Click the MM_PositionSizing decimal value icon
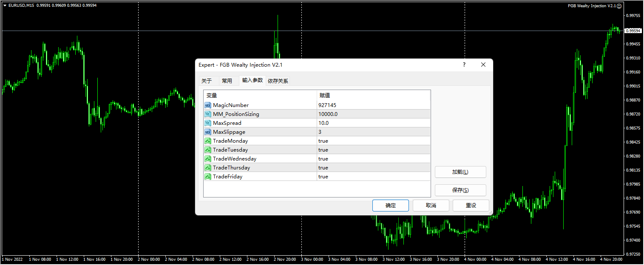This screenshot has height=265, width=644. coord(208,114)
